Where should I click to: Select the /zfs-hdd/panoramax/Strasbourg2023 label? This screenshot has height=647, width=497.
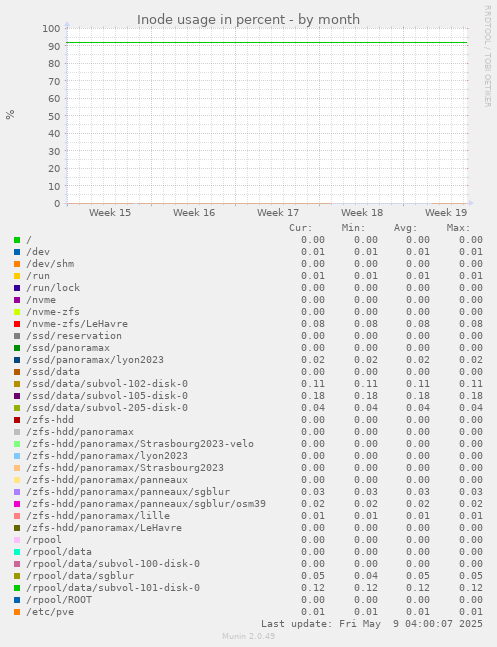125,468
